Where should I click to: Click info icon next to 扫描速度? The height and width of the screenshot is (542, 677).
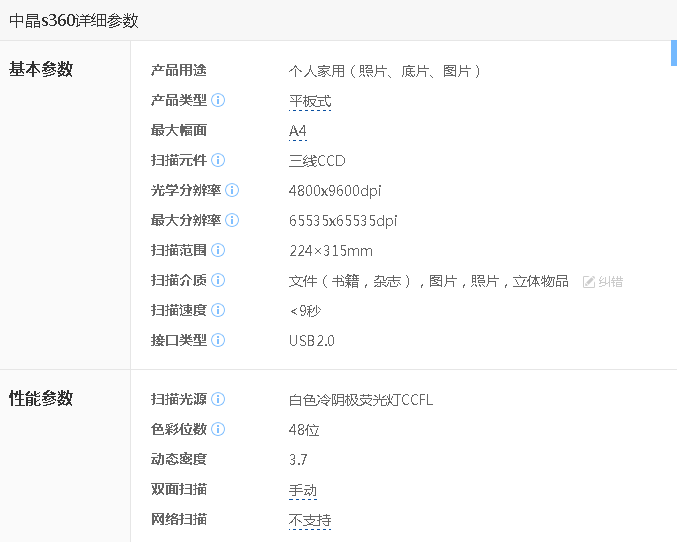[x=218, y=310]
